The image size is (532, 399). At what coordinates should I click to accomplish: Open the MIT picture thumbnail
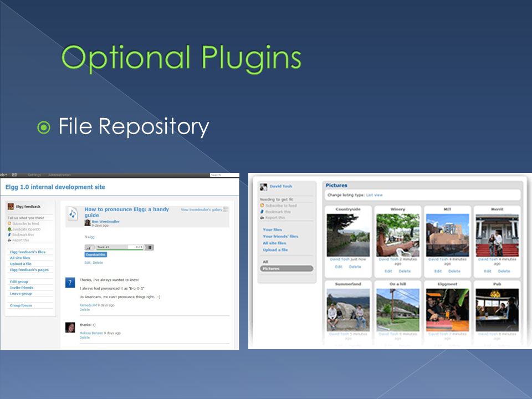[x=448, y=235]
